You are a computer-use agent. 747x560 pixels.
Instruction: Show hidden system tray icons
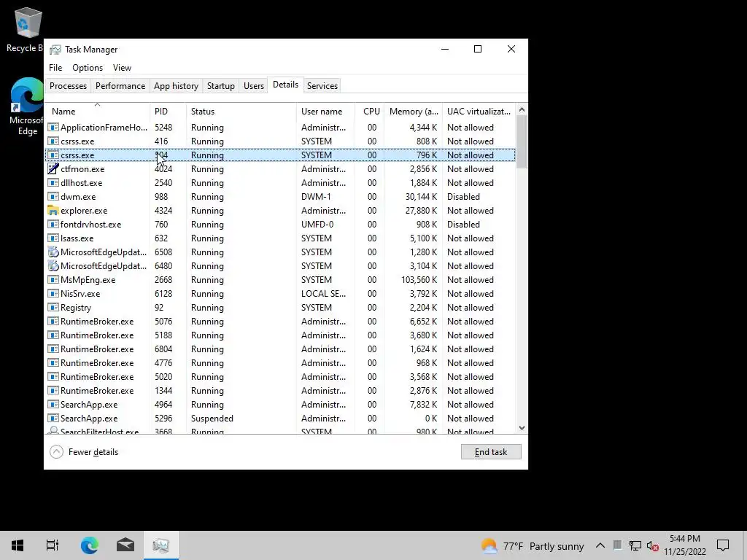[x=600, y=545]
